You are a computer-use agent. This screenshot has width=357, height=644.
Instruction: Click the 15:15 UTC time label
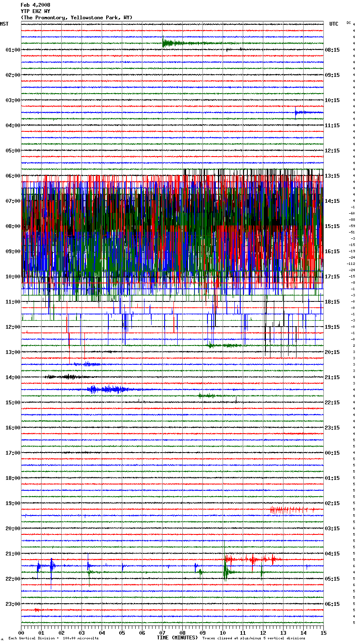point(332,226)
